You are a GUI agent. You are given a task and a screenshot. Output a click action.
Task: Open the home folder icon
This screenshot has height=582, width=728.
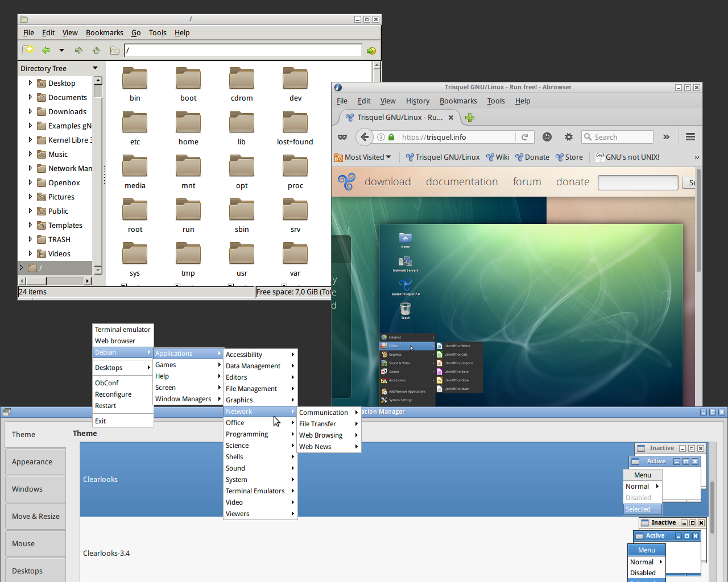188,123
